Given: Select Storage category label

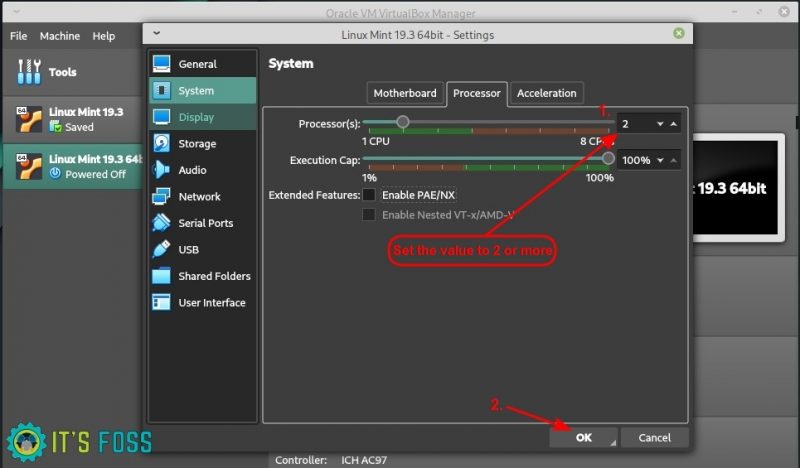Looking at the screenshot, I should (197, 144).
